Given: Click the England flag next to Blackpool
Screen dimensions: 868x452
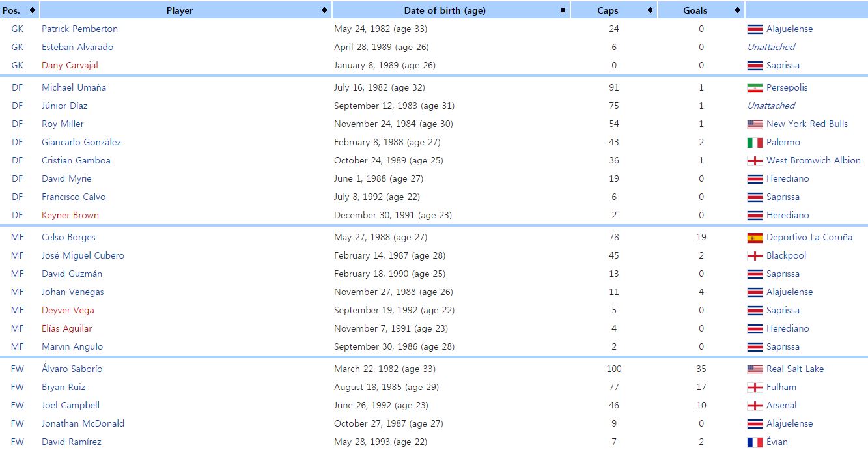Looking at the screenshot, I should [755, 256].
